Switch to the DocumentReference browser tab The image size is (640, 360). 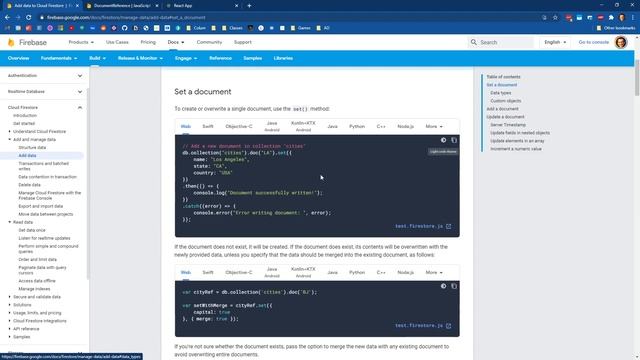coord(122,6)
